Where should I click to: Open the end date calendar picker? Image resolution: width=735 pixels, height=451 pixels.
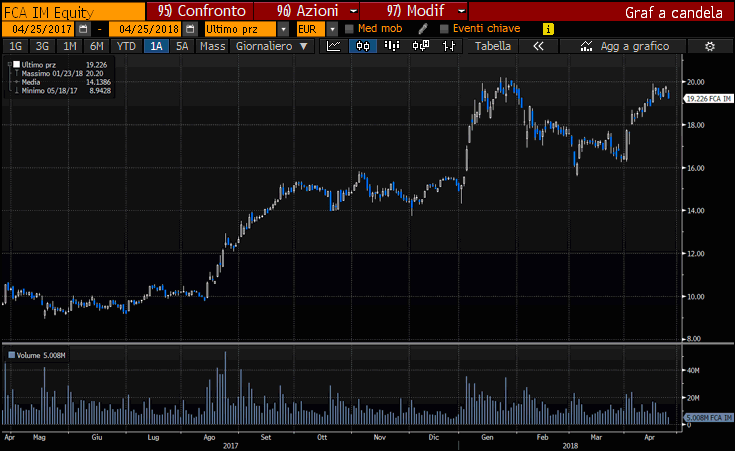[x=190, y=29]
